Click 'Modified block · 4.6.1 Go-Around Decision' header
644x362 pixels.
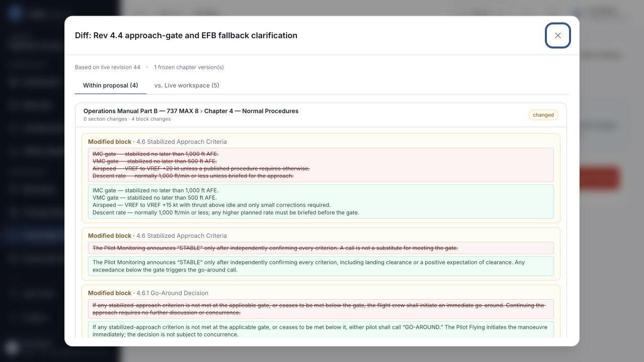(148, 293)
